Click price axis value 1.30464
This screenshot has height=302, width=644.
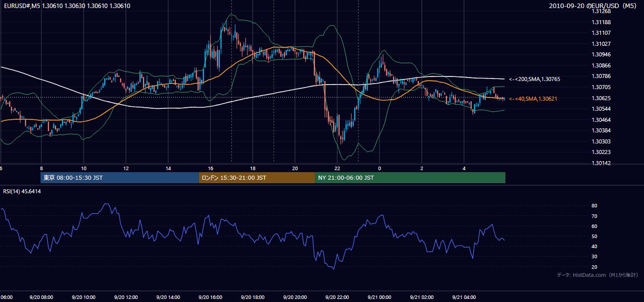(602, 120)
